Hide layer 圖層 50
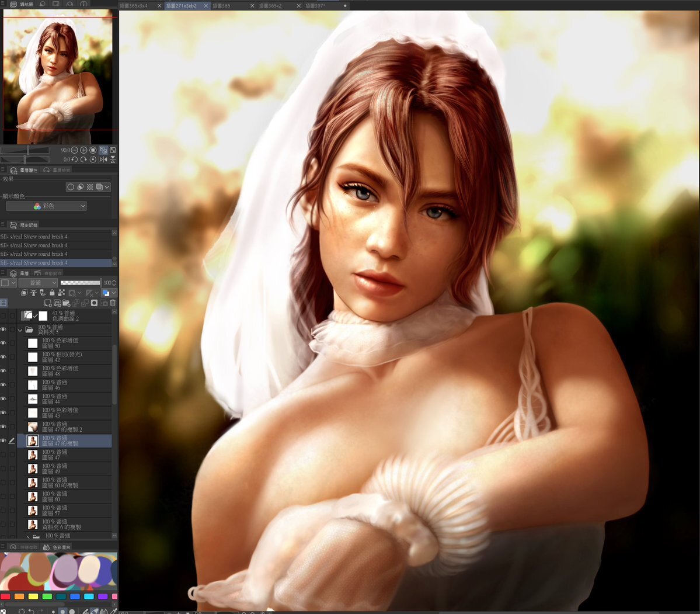This screenshot has width=700, height=614. (x=4, y=343)
